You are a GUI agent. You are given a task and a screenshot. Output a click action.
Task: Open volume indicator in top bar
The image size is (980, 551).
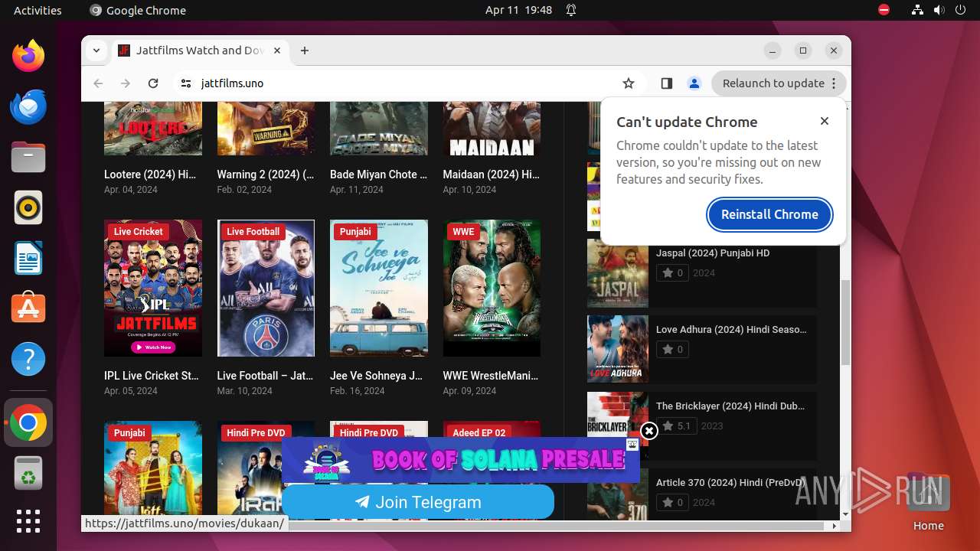(x=939, y=10)
